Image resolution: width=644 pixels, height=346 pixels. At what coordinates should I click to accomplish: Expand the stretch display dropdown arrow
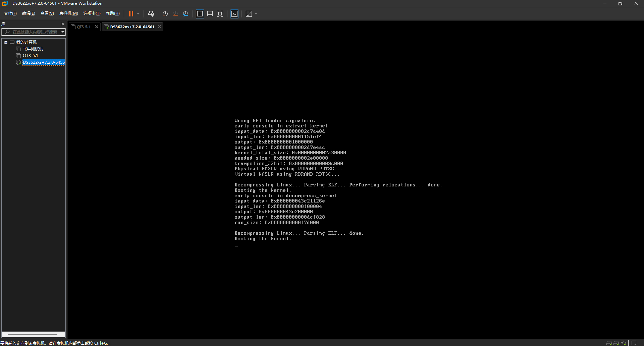coord(256,14)
